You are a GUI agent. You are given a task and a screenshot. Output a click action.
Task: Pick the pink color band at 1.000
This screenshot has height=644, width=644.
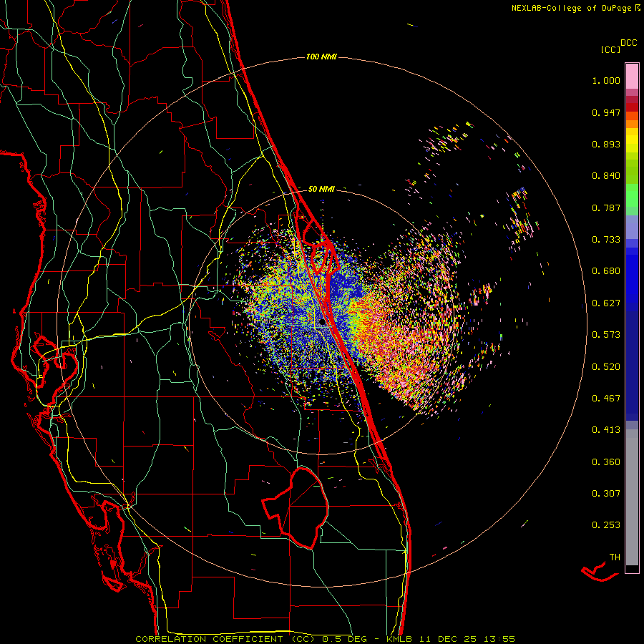click(x=632, y=77)
